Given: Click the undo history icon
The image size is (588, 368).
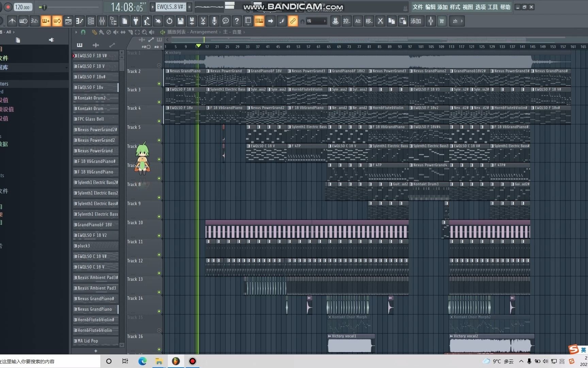Looking at the screenshot, I should click(169, 21).
